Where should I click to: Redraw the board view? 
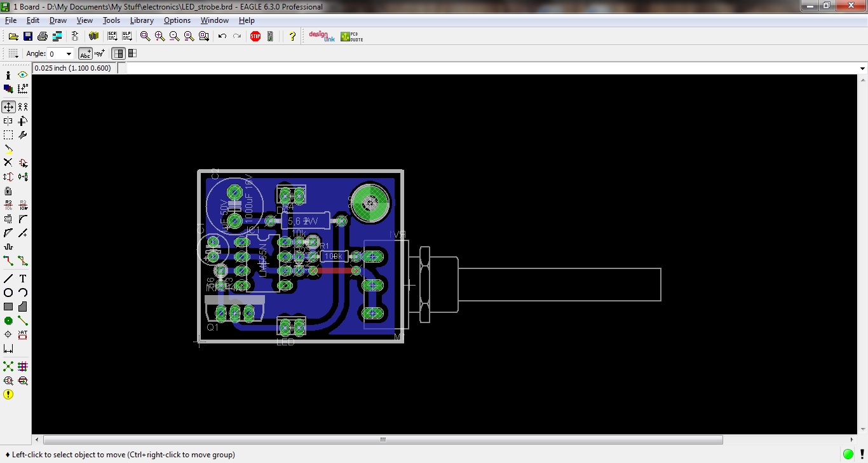189,36
